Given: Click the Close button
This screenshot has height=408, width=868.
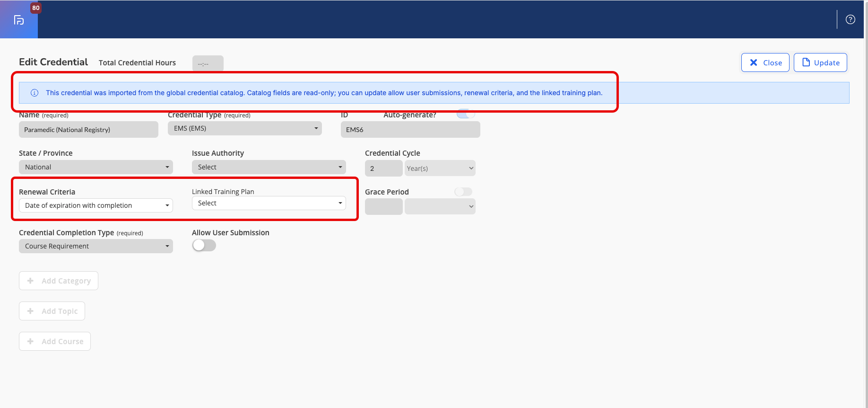Looking at the screenshot, I should tap(765, 62).
